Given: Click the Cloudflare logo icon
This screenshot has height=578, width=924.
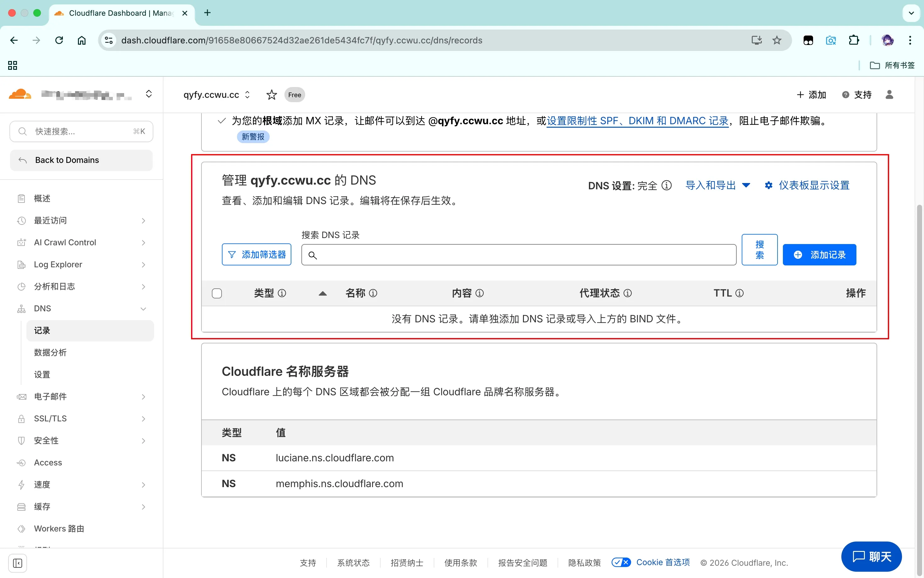Looking at the screenshot, I should 20,94.
